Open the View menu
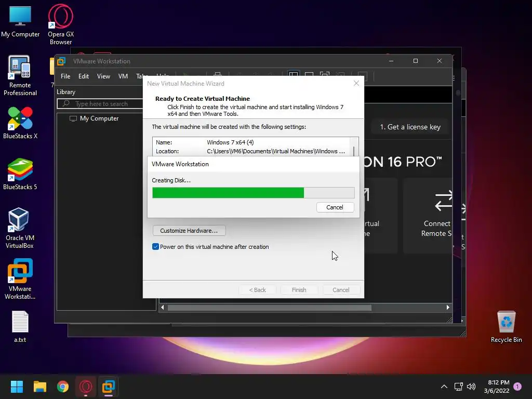Image resolution: width=532 pixels, height=399 pixels. (103, 76)
